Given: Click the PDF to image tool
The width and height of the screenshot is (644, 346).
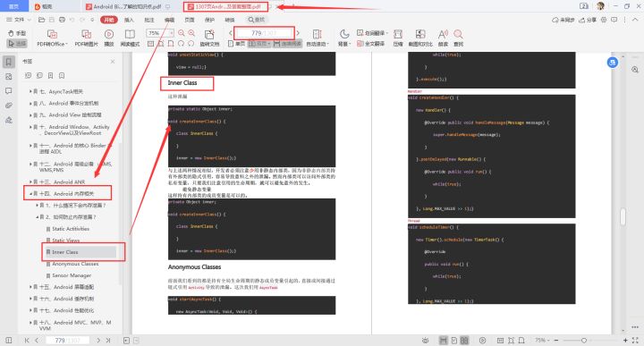Looking at the screenshot, I should tap(86, 38).
